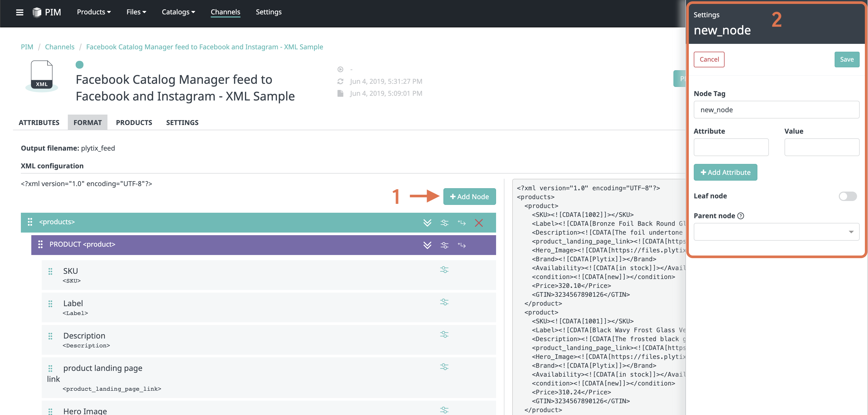Add child node to PRODUCT node

pyautogui.click(x=462, y=245)
